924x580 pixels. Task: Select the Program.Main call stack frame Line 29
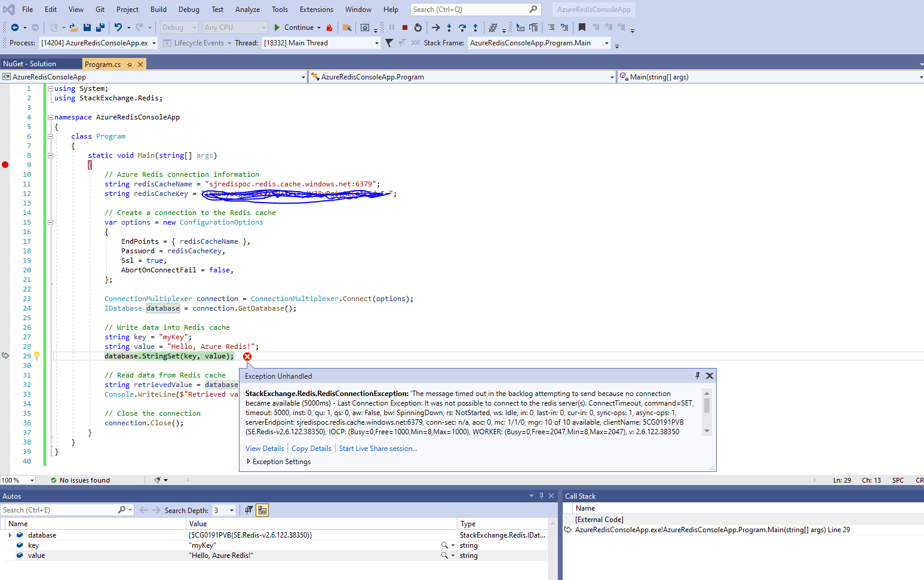click(713, 530)
